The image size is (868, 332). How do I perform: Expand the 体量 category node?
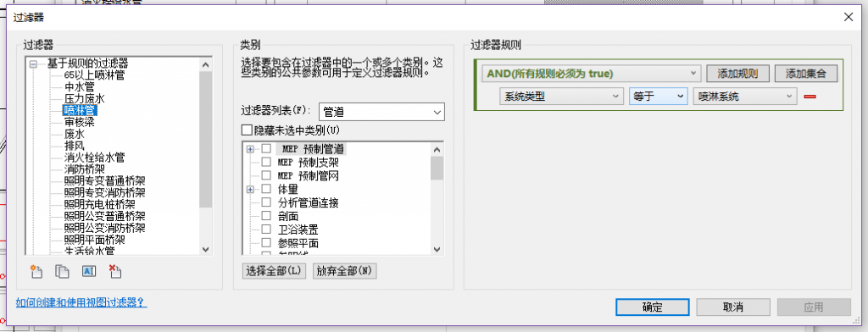click(250, 189)
